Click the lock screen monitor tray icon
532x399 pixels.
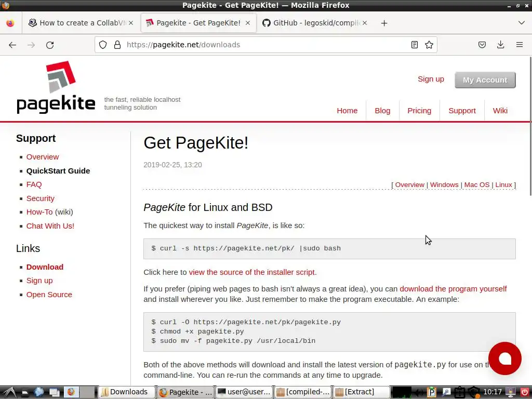(x=511, y=393)
